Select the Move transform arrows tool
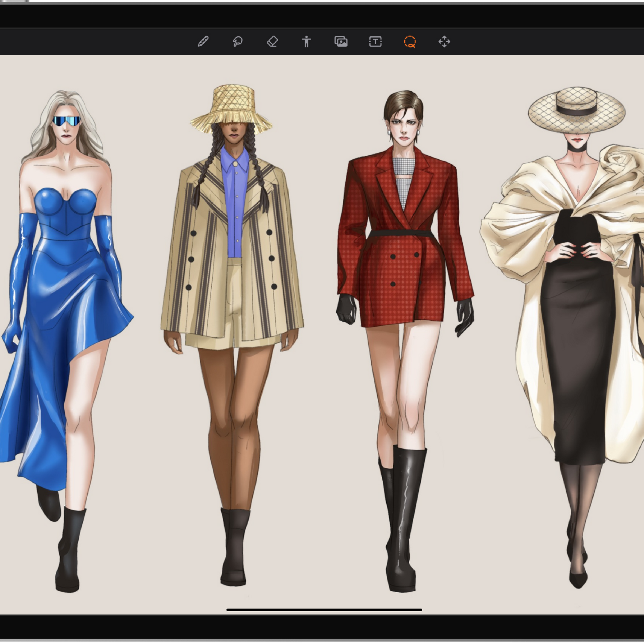This screenshot has height=644, width=644. pos(444,42)
